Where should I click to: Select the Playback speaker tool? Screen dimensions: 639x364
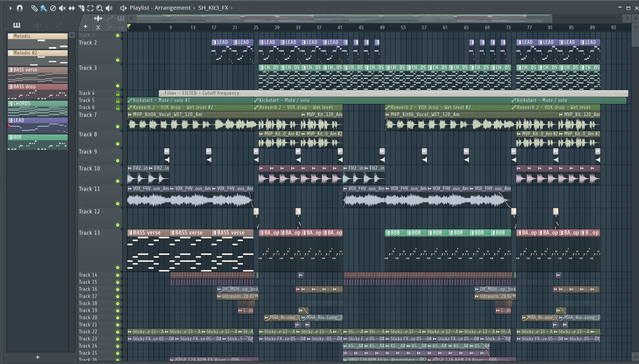[109, 8]
